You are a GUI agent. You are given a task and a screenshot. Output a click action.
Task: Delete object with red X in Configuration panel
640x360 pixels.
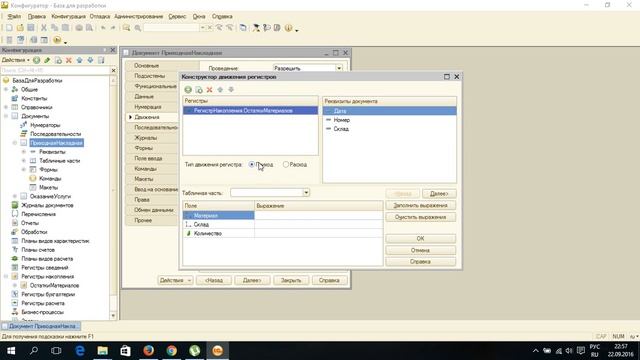(69, 60)
